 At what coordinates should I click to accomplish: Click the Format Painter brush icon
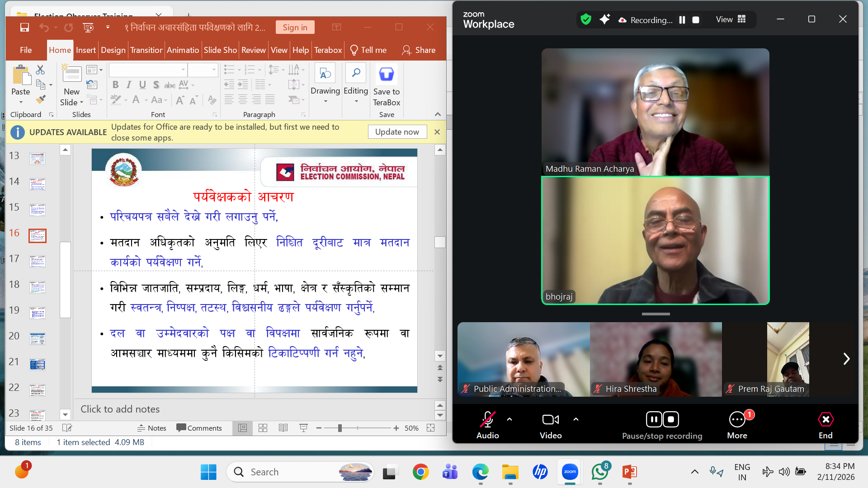41,99
